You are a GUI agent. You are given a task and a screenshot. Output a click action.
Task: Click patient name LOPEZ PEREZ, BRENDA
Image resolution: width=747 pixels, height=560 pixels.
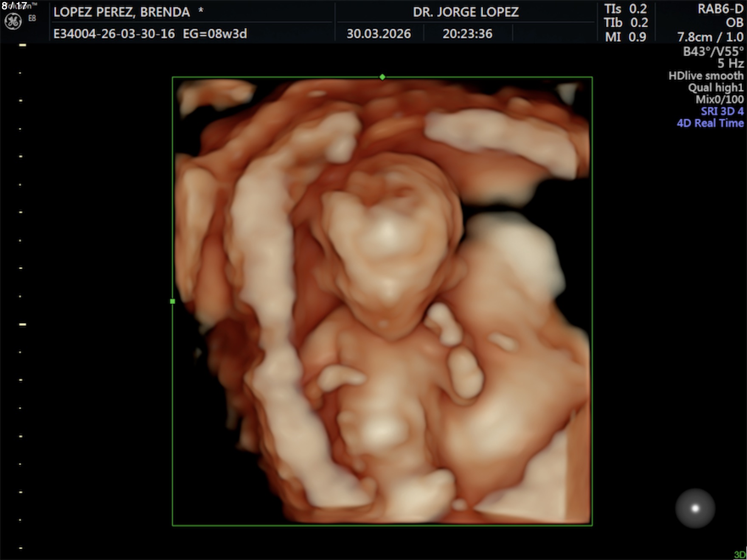pos(121,12)
